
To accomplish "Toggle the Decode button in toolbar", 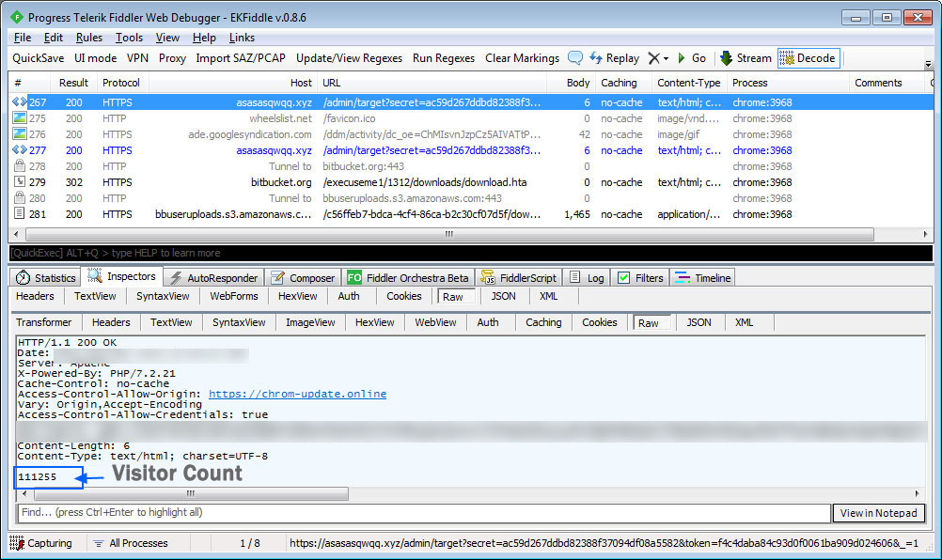I will (808, 58).
